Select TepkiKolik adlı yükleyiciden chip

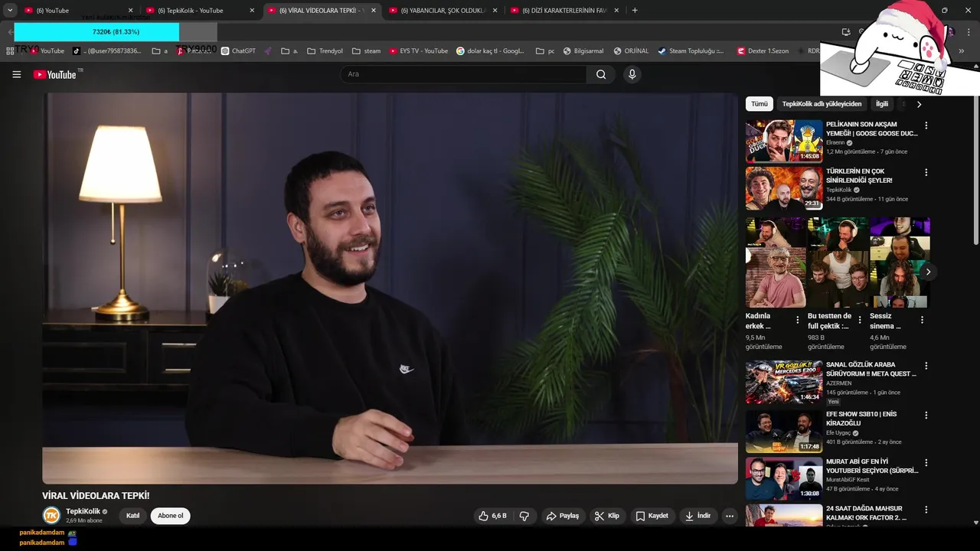click(822, 104)
